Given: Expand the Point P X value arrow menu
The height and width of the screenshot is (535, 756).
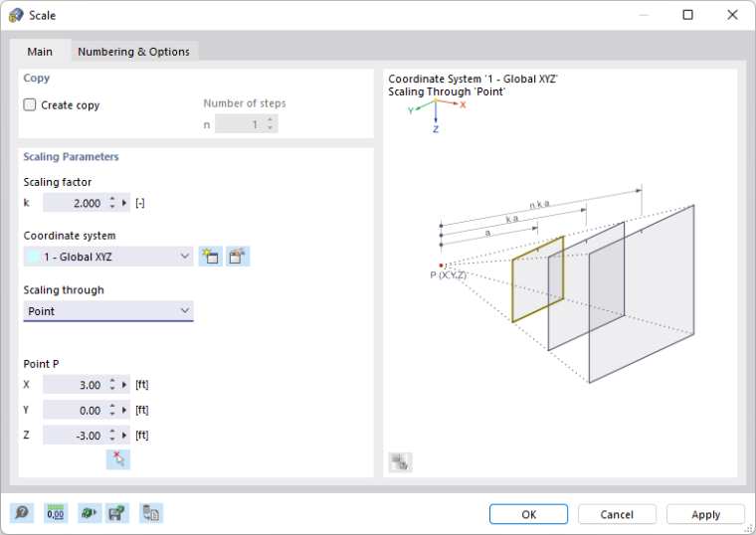Looking at the screenshot, I should point(124,385).
